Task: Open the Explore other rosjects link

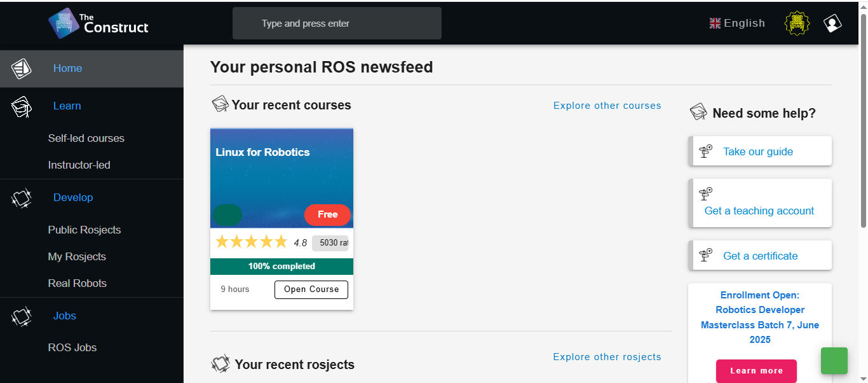Action: 607,357
